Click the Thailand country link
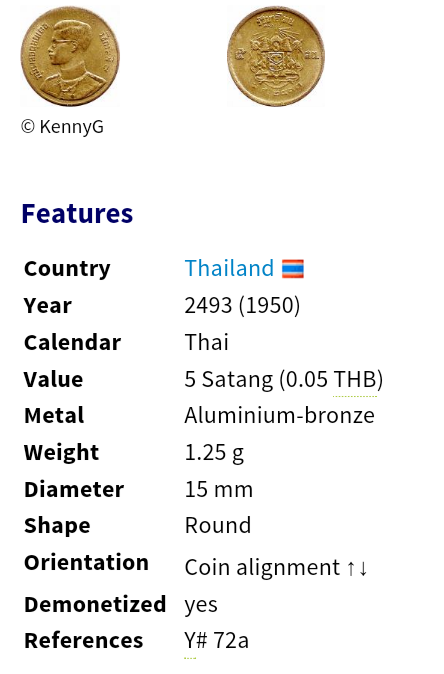The width and height of the screenshot is (444, 674). (229, 268)
